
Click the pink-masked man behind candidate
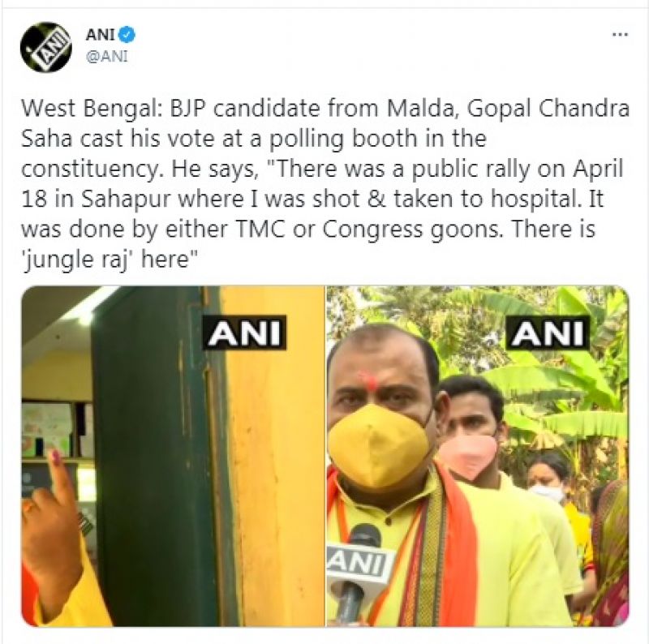pyautogui.click(x=472, y=431)
